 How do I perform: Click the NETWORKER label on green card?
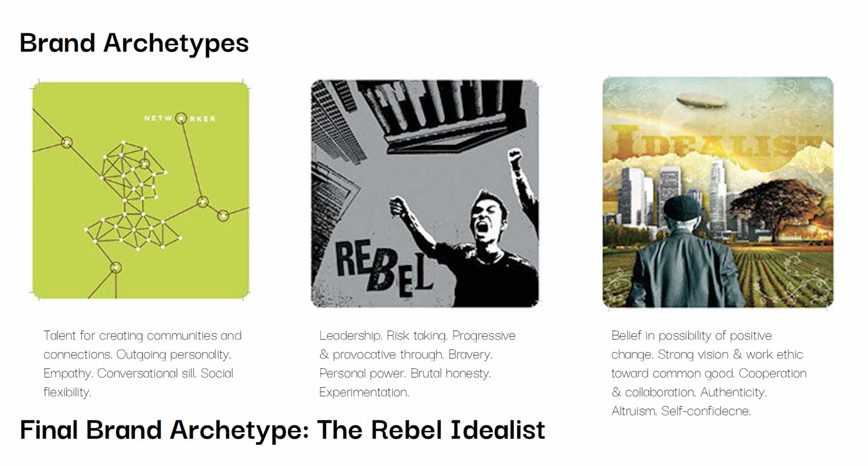click(x=180, y=118)
